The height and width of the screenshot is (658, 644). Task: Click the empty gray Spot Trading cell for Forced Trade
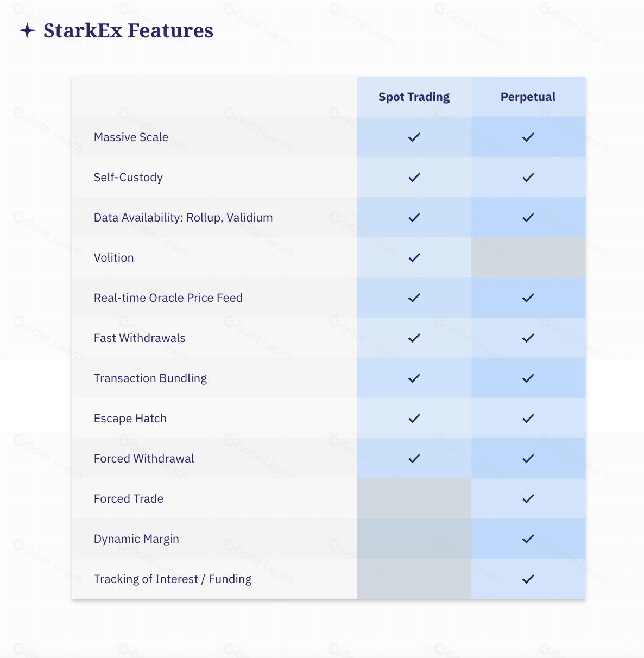coord(414,498)
